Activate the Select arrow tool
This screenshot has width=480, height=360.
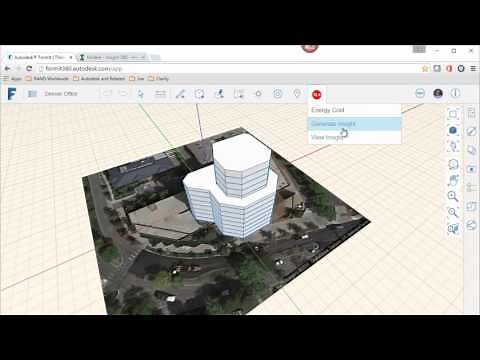140,94
